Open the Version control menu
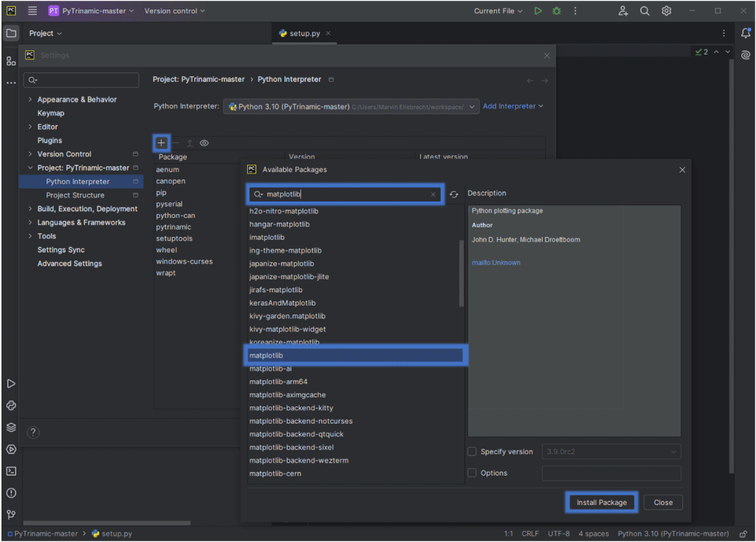 tap(174, 11)
